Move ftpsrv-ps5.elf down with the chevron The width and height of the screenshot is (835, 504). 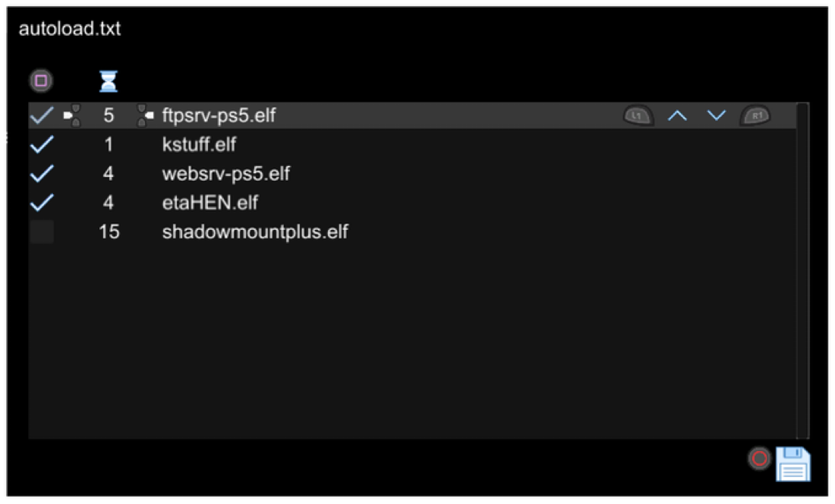[x=717, y=115]
